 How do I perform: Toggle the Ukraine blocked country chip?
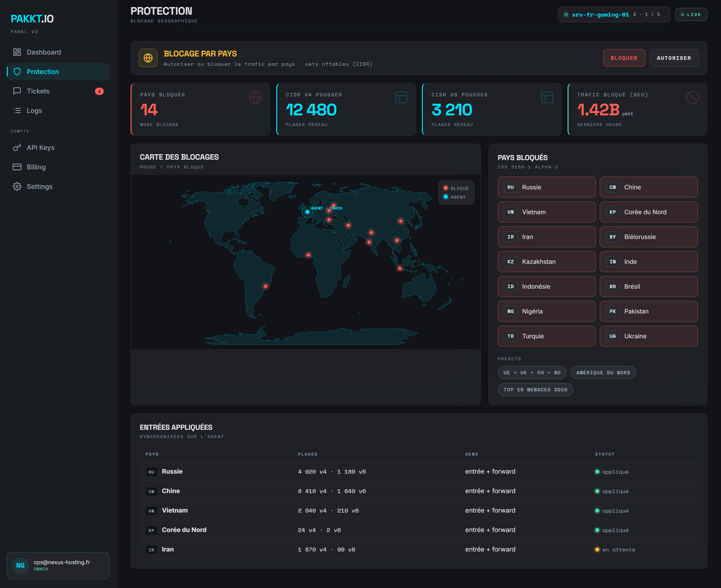pyautogui.click(x=648, y=336)
